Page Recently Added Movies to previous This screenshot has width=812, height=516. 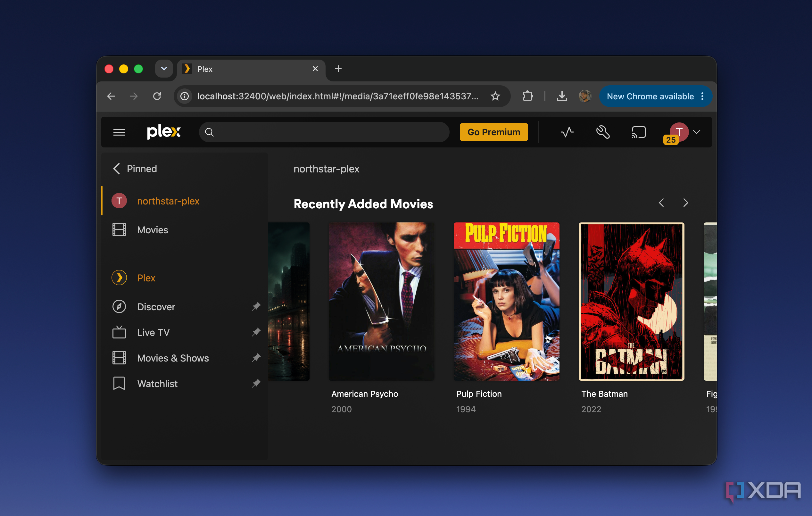[x=662, y=203]
